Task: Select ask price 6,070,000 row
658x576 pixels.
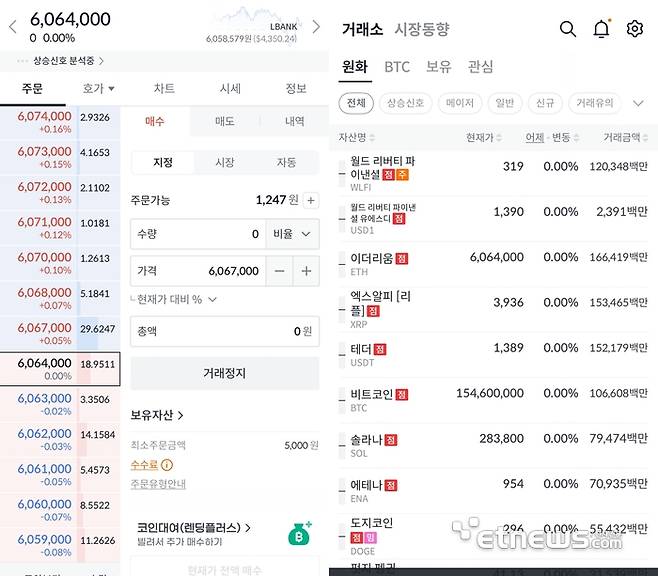Action: (60, 263)
